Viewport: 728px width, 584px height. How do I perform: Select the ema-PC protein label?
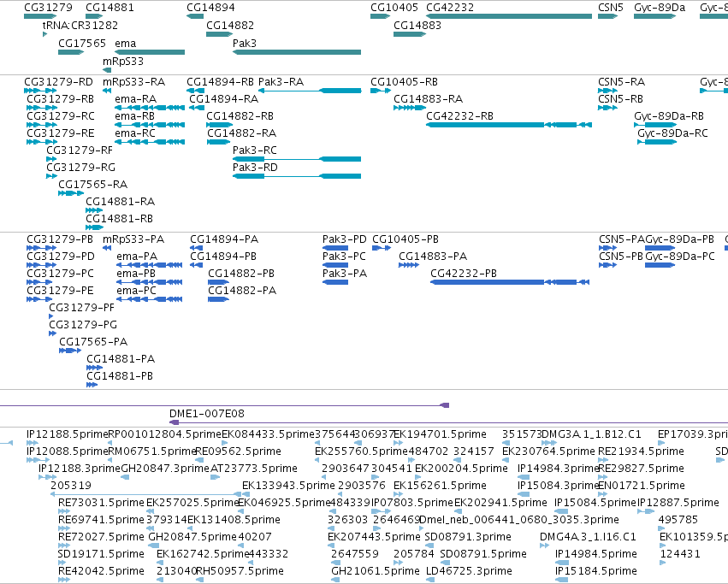[x=136, y=290]
